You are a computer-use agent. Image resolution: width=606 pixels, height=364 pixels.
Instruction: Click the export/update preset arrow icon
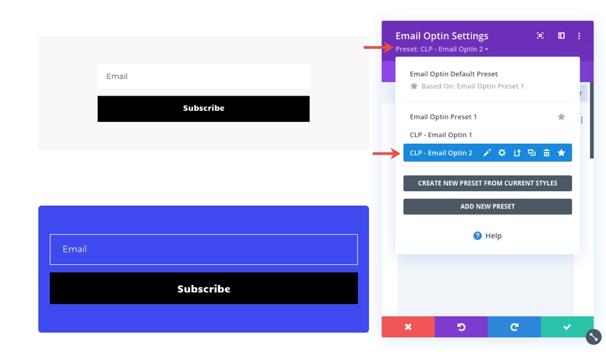pos(516,153)
